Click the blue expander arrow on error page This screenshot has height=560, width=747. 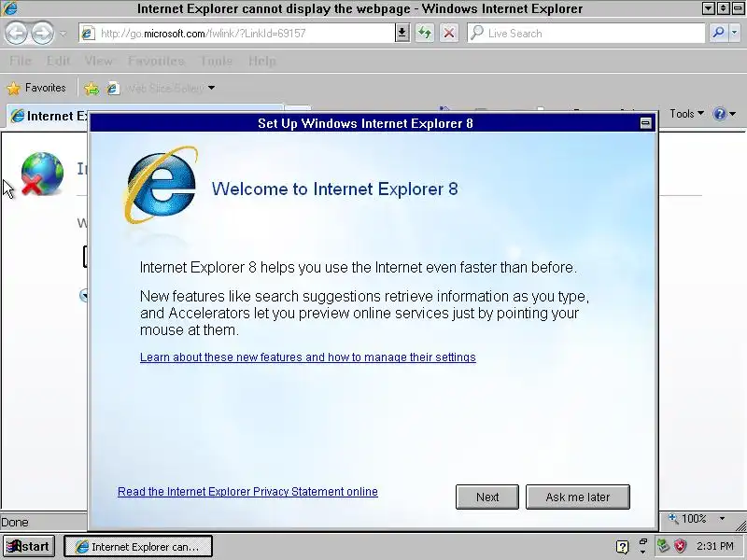click(83, 295)
